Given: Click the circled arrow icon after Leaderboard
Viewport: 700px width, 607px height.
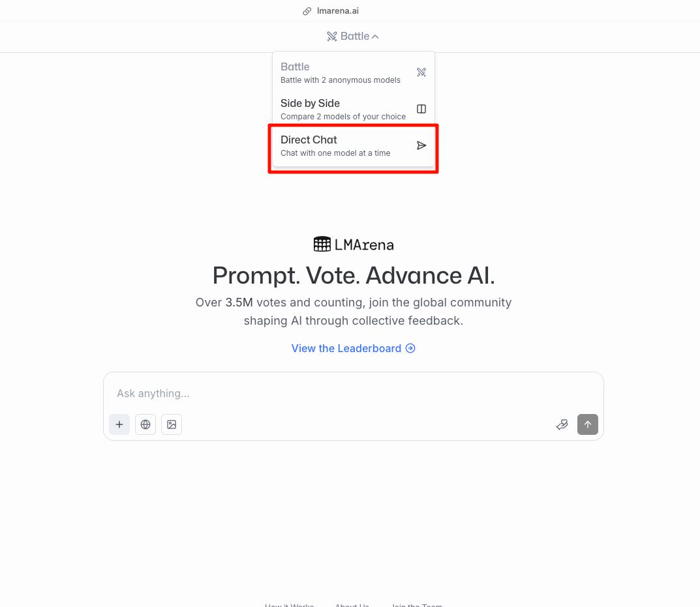Looking at the screenshot, I should tap(410, 348).
